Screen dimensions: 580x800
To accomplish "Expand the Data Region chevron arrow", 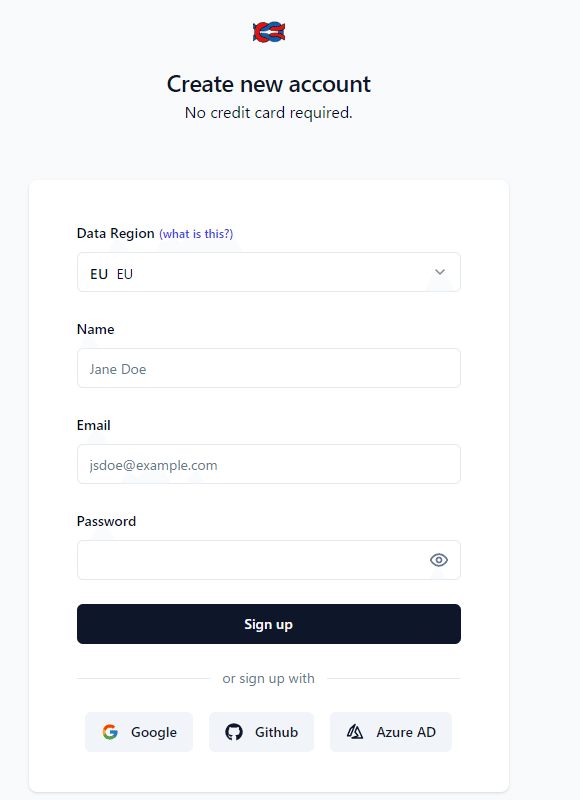I will 440,272.
